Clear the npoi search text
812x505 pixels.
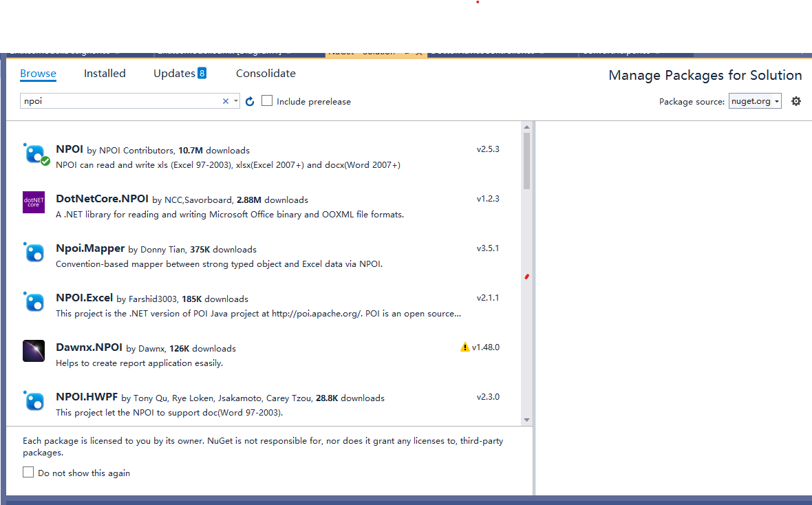[x=225, y=101]
